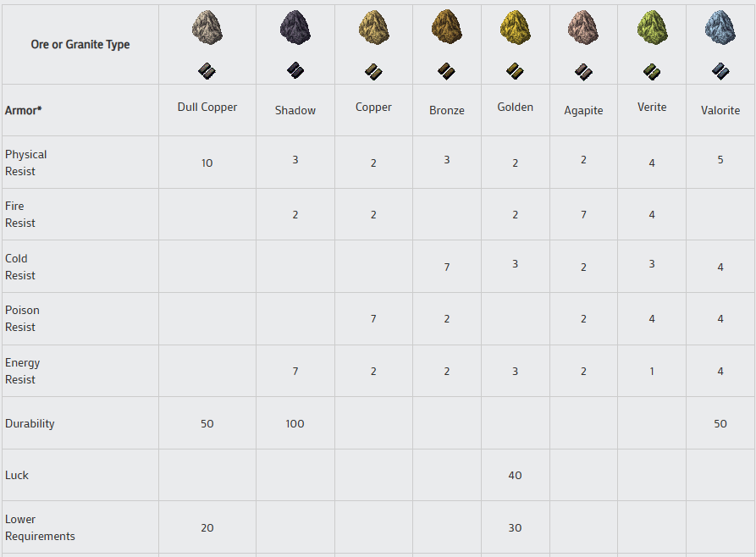The image size is (756, 557).
Task: Click the Copper ore rock icon
Action: tap(373, 27)
